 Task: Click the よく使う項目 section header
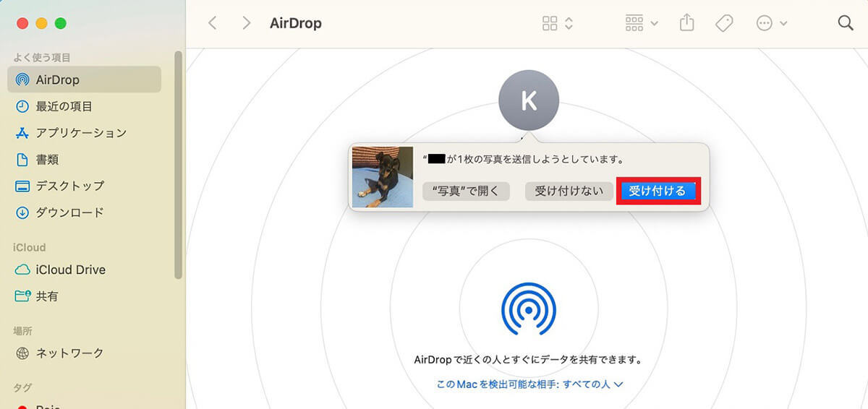pyautogui.click(x=42, y=57)
